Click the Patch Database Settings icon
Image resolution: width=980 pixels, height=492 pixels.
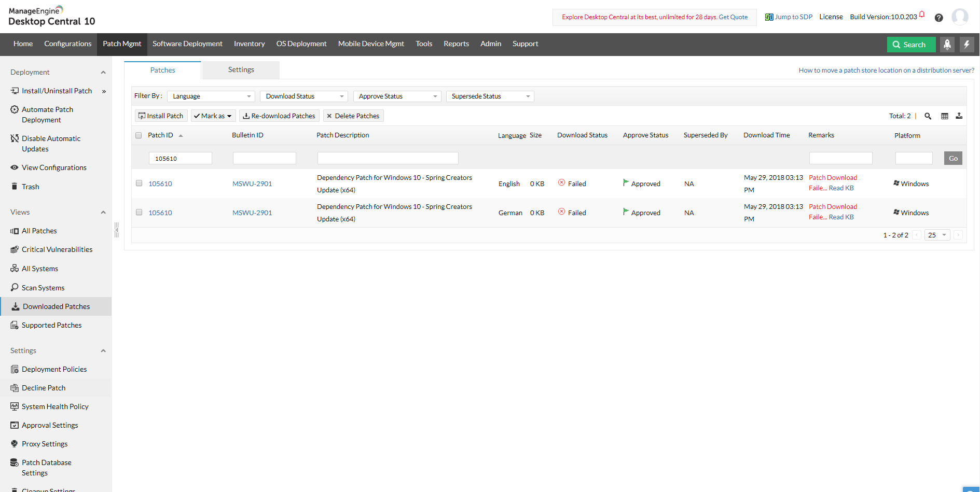15,462
